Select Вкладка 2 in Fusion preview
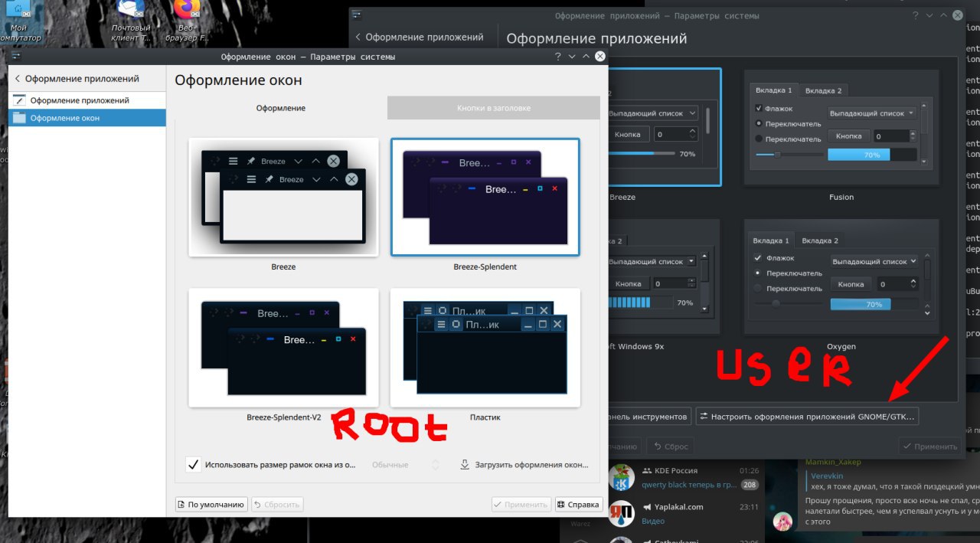The image size is (980, 543). tap(823, 90)
